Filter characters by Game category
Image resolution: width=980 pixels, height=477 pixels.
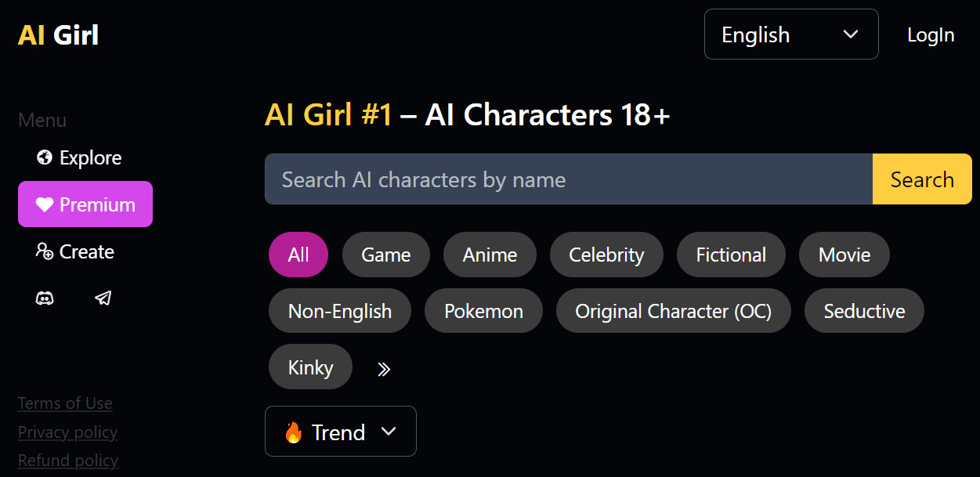coord(385,255)
